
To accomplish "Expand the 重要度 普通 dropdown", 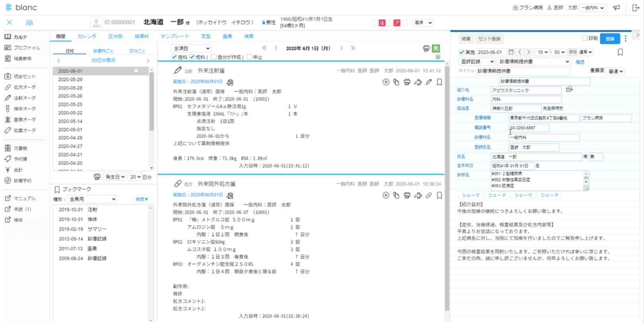I will [615, 71].
